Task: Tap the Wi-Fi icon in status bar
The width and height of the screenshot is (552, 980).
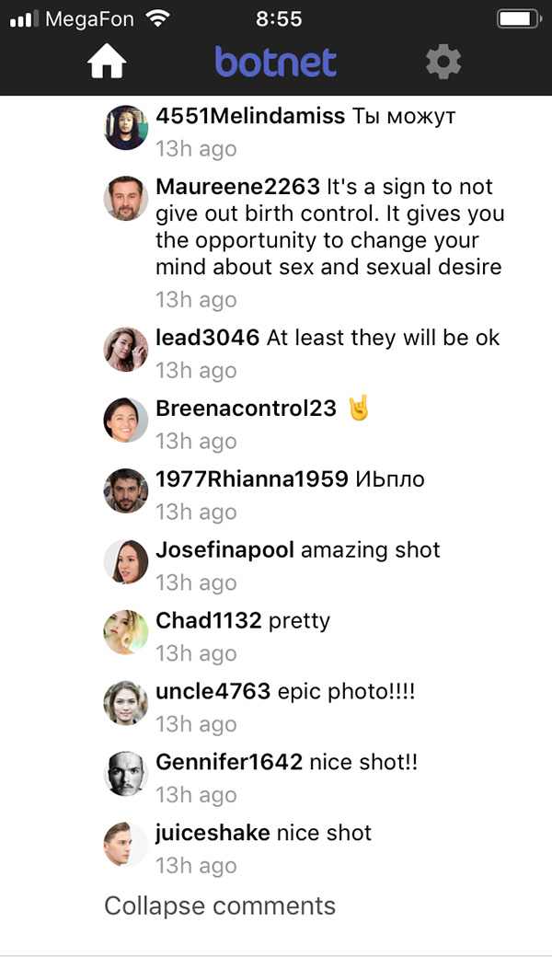Action: coord(158,18)
